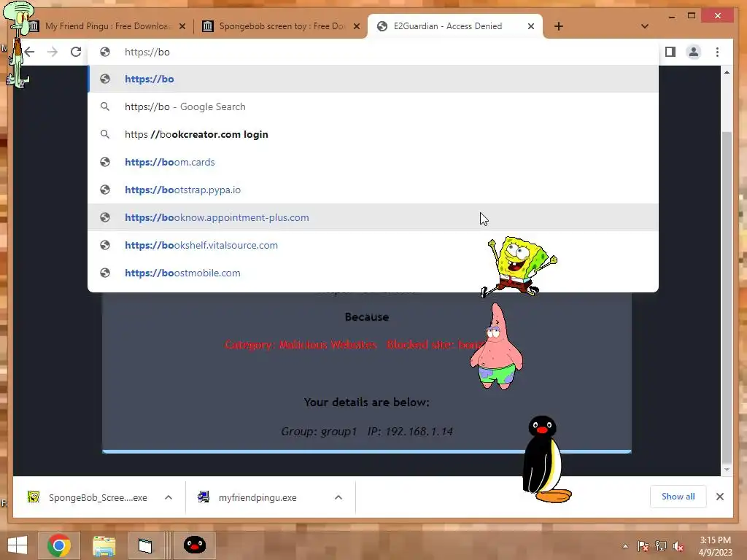Select the E2Guardian Access Denied tab

455,26
